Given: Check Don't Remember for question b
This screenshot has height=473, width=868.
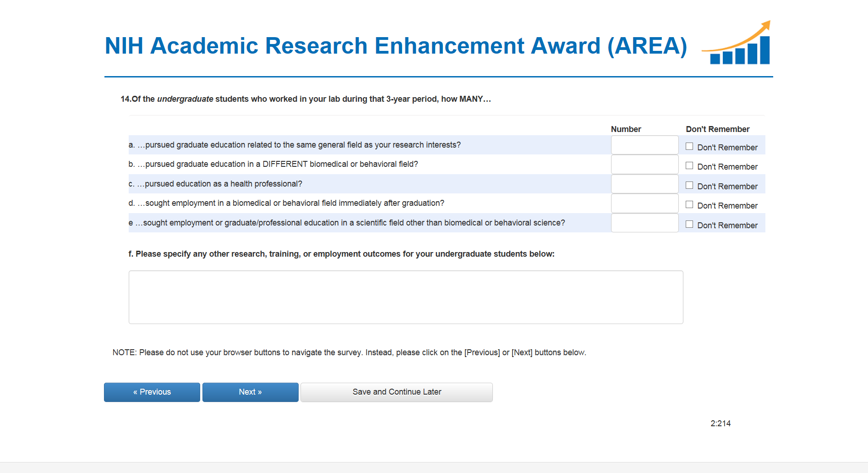Looking at the screenshot, I should tap(689, 166).
